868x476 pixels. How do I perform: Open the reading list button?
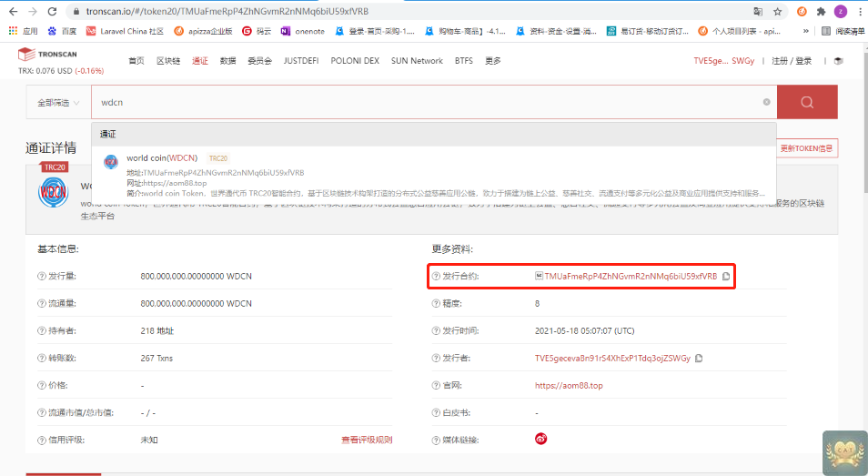(843, 31)
